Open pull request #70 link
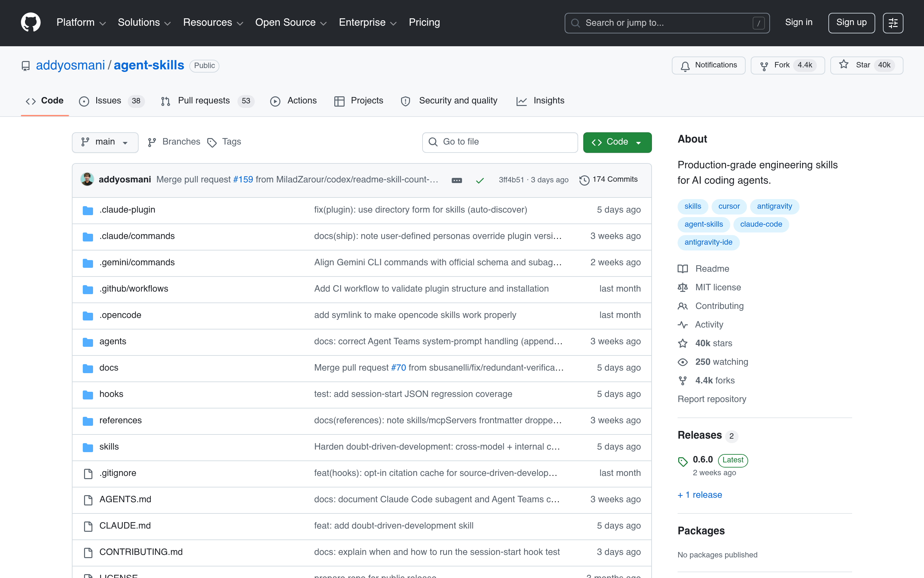924x578 pixels. 398,368
